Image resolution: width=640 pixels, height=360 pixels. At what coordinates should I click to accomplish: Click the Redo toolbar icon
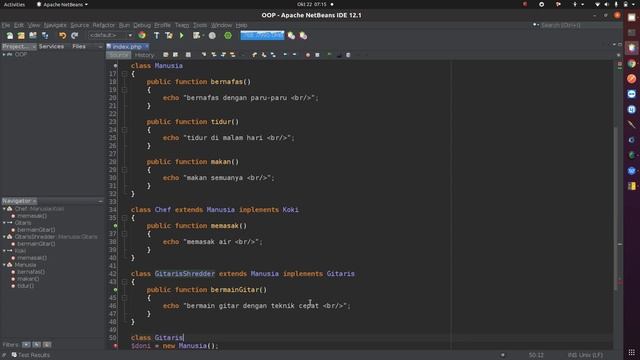[x=75, y=36]
